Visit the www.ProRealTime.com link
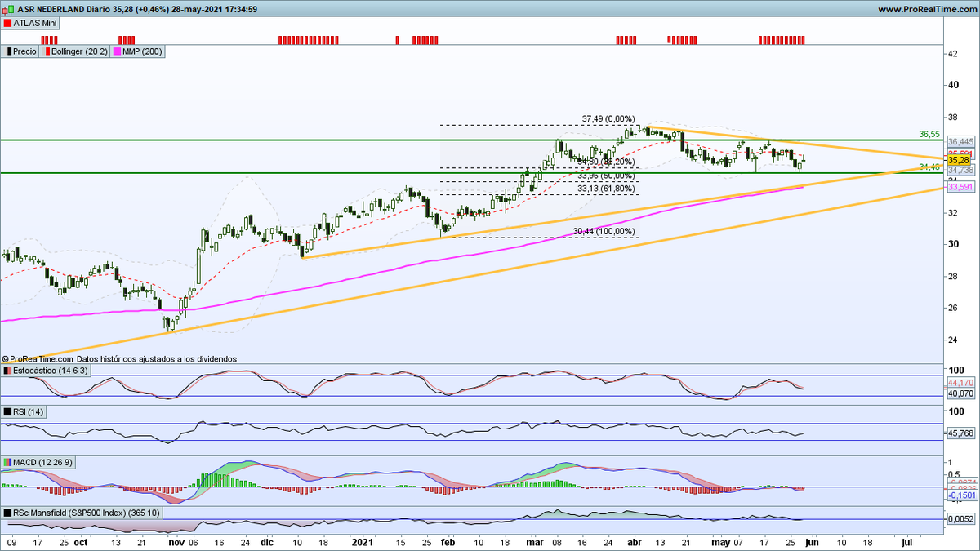 click(x=925, y=9)
